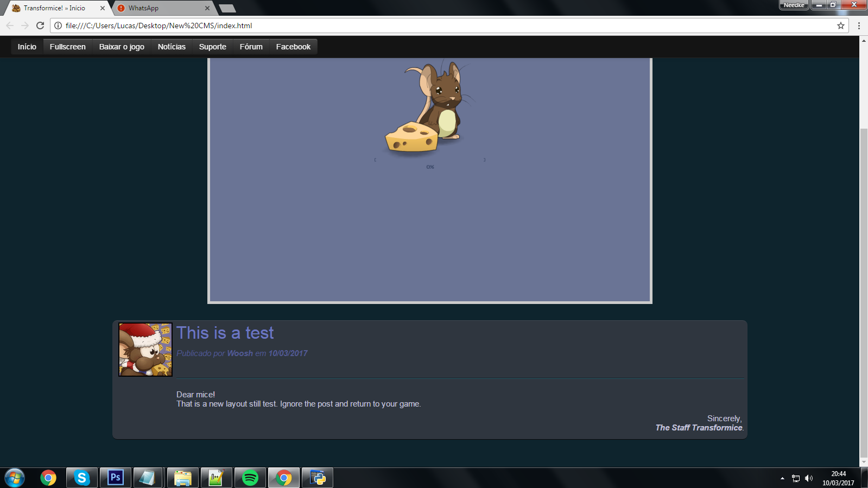
Task: Open the Chrome three-dot menu
Action: point(859,26)
